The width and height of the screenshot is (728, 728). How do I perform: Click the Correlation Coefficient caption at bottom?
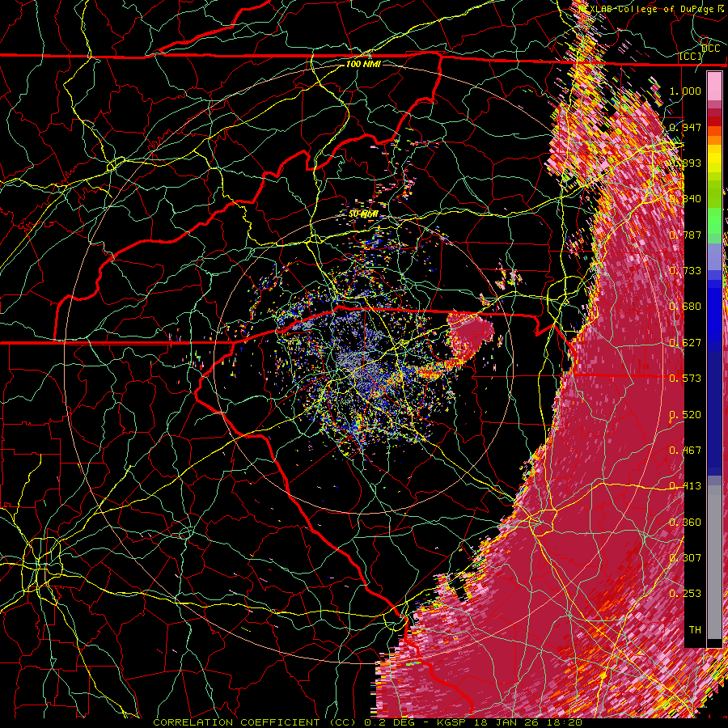[x=255, y=722]
